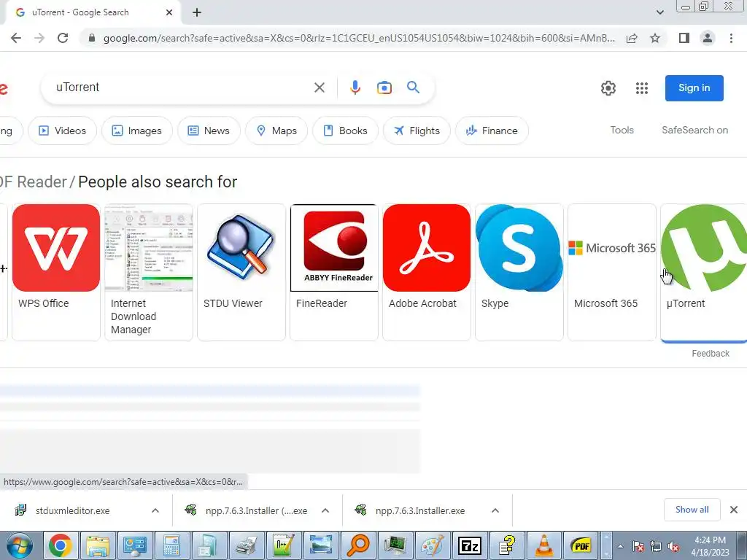Open the magnifier search app in taskbar
Viewport: 747px width, 560px height.
[x=358, y=545]
